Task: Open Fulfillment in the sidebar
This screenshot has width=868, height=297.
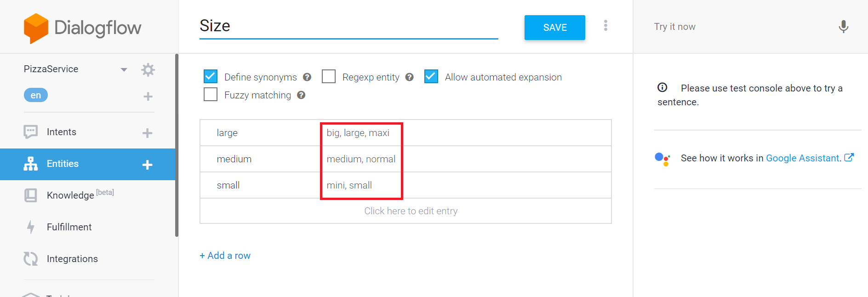Action: (69, 227)
